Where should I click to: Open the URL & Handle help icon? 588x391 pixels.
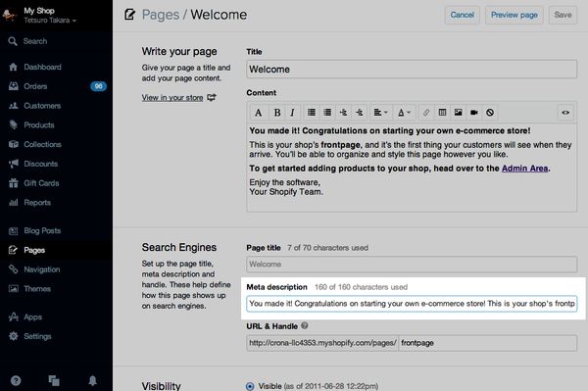click(305, 325)
